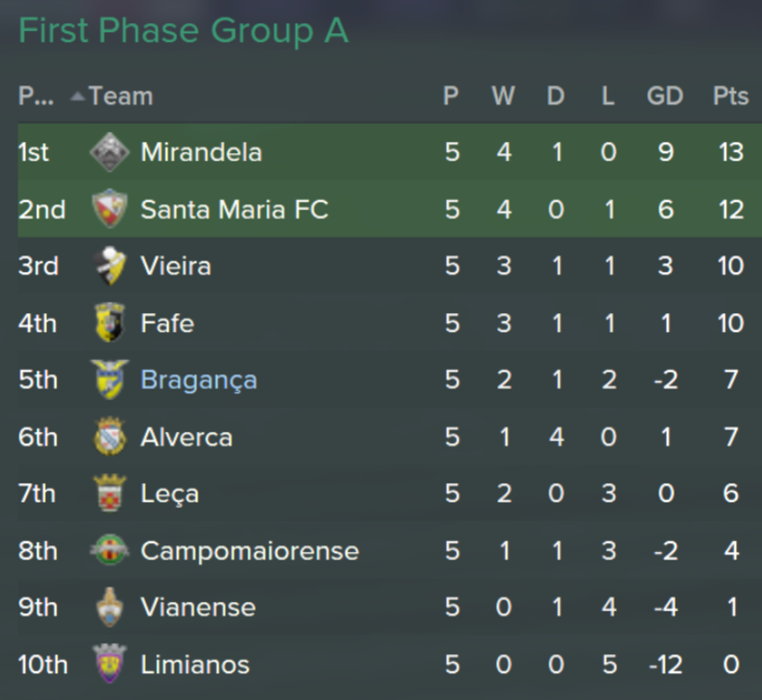The width and height of the screenshot is (762, 700).
Task: Open the Santa Maria FC name link
Action: point(234,209)
